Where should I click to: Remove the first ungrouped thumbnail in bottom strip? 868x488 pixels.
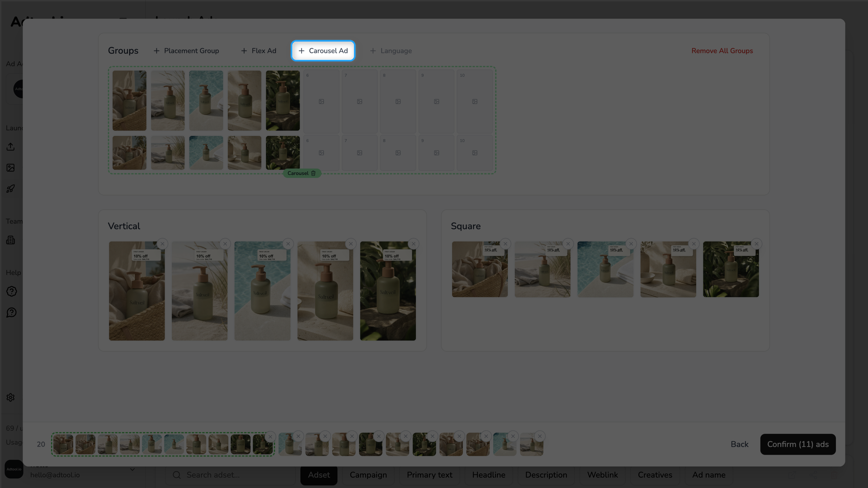298,436
